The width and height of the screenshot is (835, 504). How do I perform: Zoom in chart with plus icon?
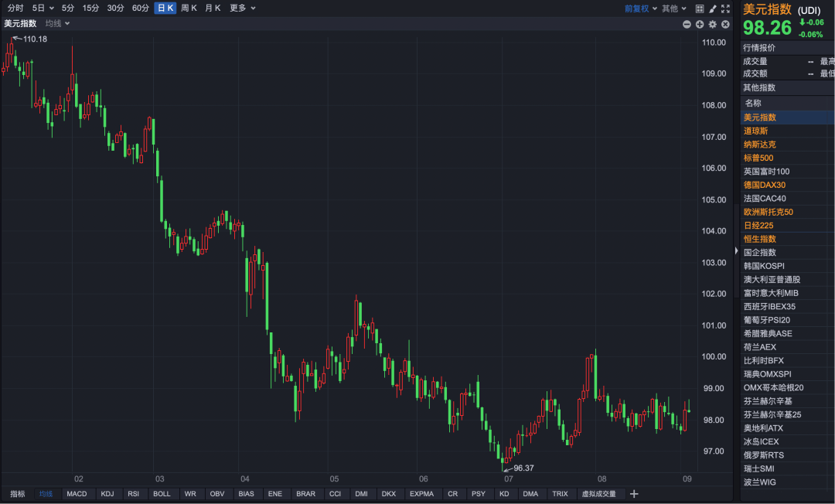click(x=700, y=24)
